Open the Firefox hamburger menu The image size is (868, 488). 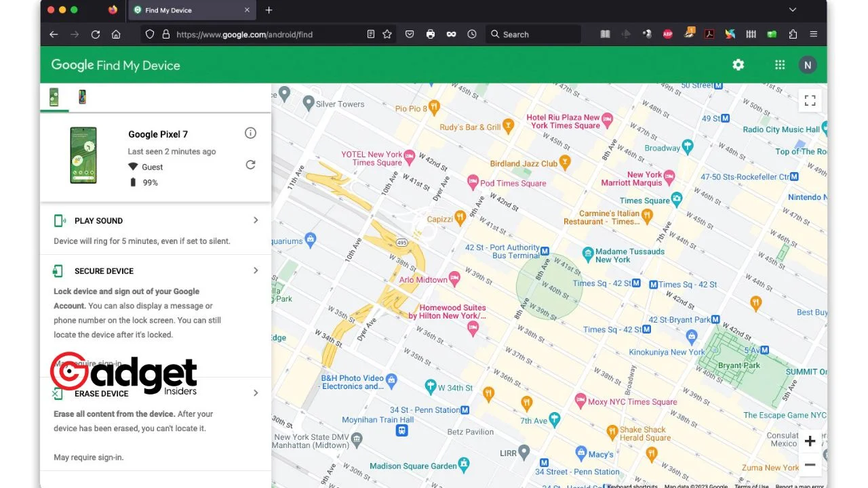813,34
